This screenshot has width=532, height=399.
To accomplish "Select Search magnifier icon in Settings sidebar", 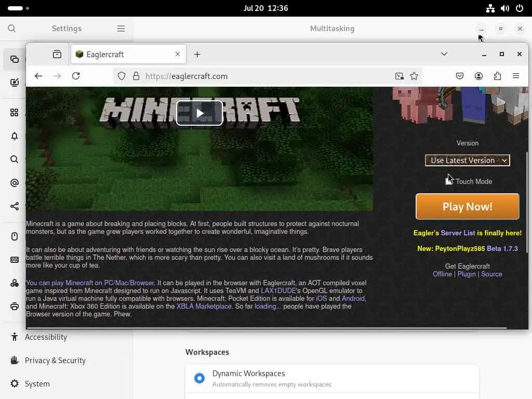I will pyautogui.click(x=14, y=159).
